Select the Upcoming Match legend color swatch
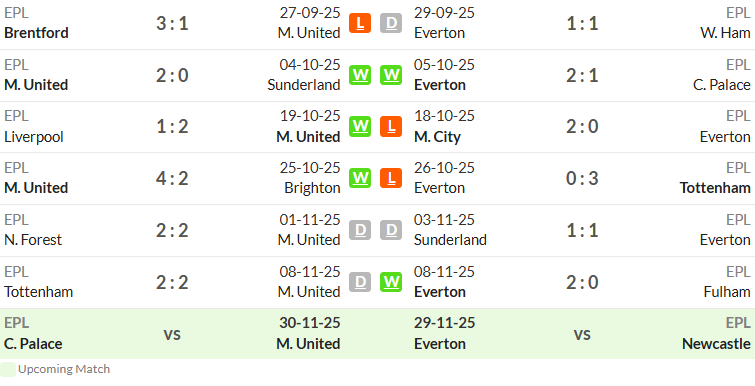The width and height of the screenshot is (755, 386). pyautogui.click(x=8, y=369)
